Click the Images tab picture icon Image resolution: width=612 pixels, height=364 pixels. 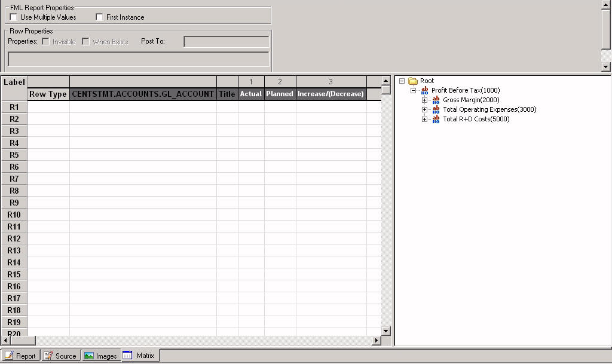[x=89, y=356]
